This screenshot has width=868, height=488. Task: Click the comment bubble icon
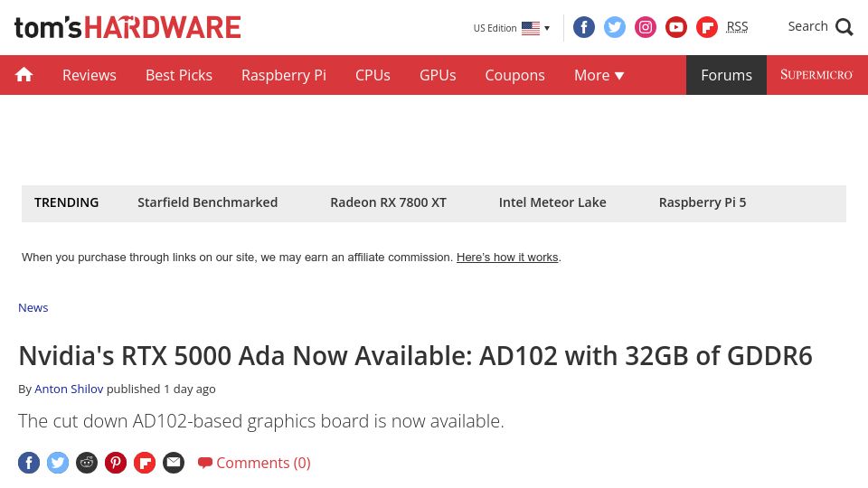205,463
